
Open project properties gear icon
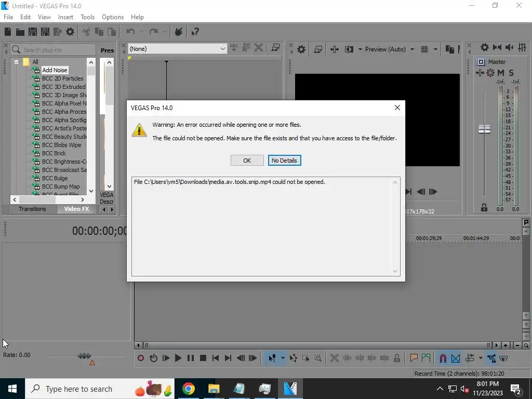70,32
